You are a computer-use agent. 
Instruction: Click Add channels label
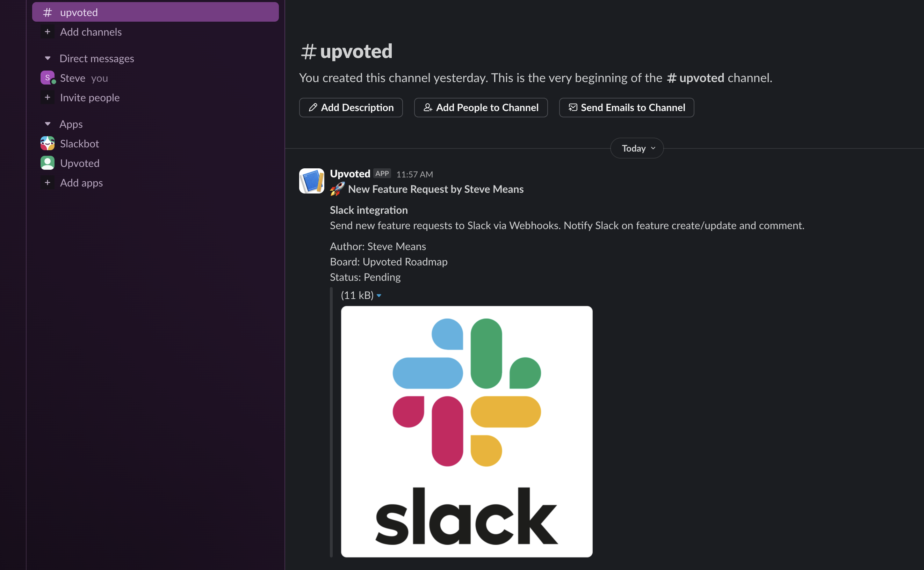[x=91, y=32]
